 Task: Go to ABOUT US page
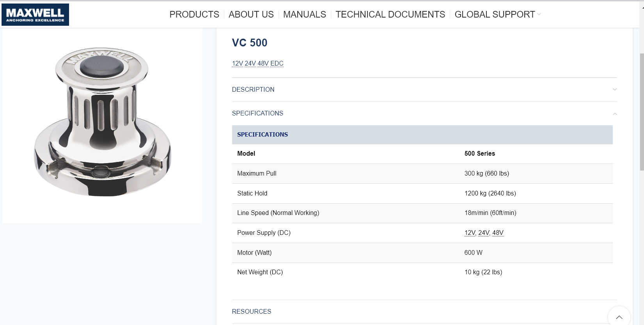pyautogui.click(x=251, y=14)
